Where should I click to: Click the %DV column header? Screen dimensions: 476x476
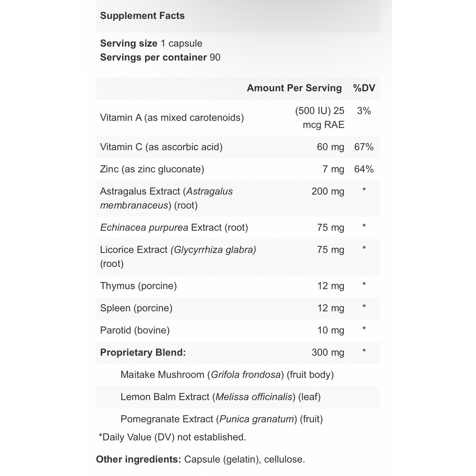click(x=364, y=88)
